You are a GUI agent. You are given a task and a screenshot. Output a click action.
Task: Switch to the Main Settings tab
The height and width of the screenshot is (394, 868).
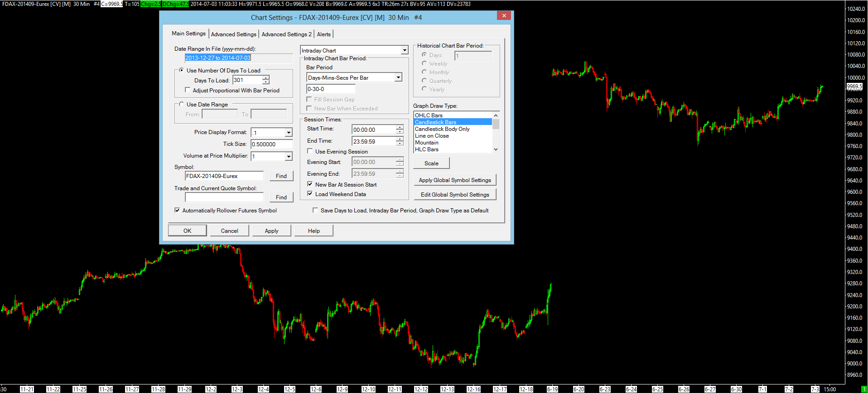[188, 34]
